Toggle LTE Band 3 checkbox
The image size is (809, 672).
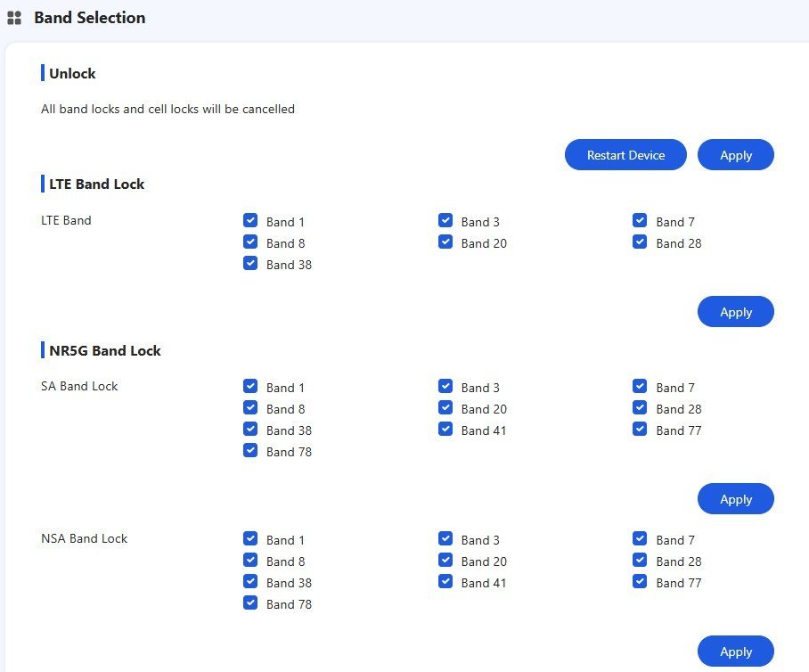(x=445, y=221)
